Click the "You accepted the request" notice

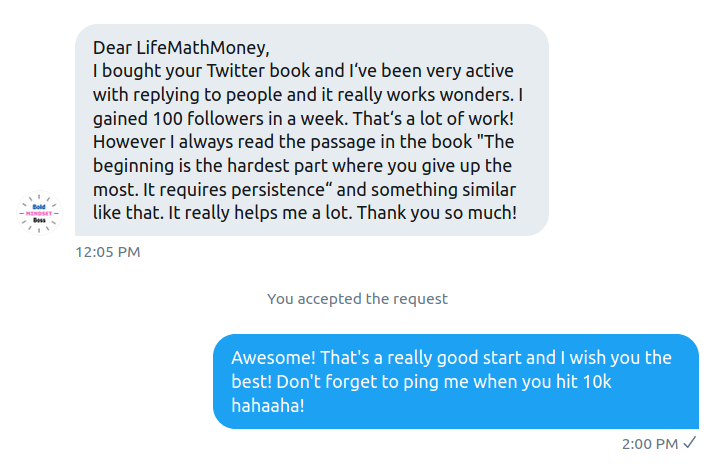[x=357, y=298]
